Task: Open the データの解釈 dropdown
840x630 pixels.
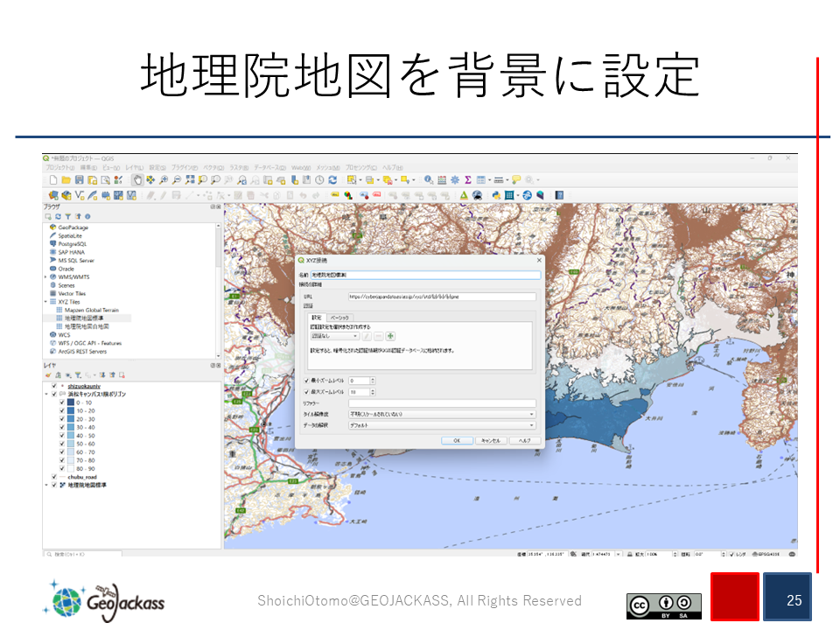Action: 442,424
